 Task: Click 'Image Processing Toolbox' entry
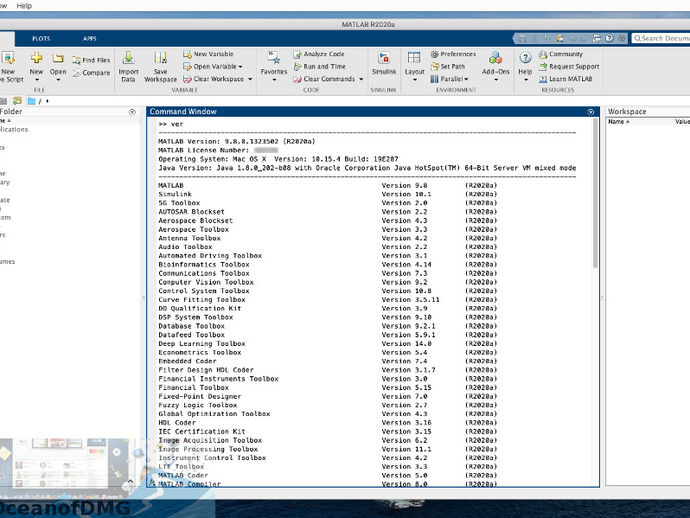click(208, 449)
